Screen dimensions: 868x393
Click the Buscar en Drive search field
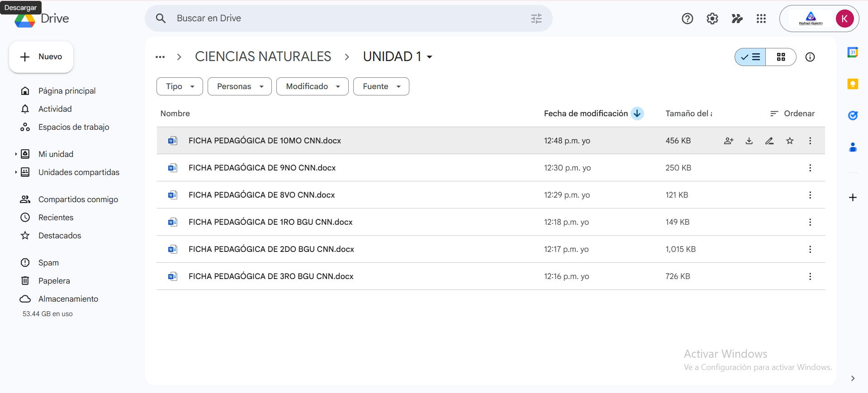tap(344, 19)
